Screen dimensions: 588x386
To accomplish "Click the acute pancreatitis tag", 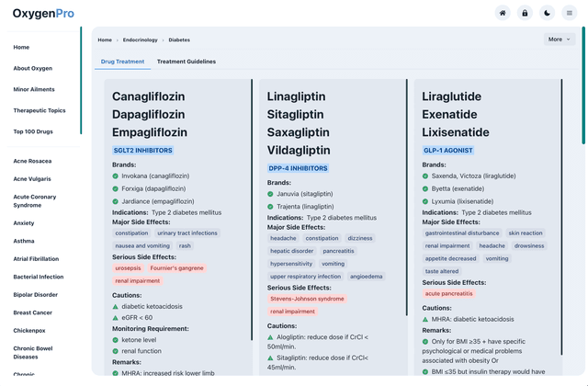I will (448, 294).
